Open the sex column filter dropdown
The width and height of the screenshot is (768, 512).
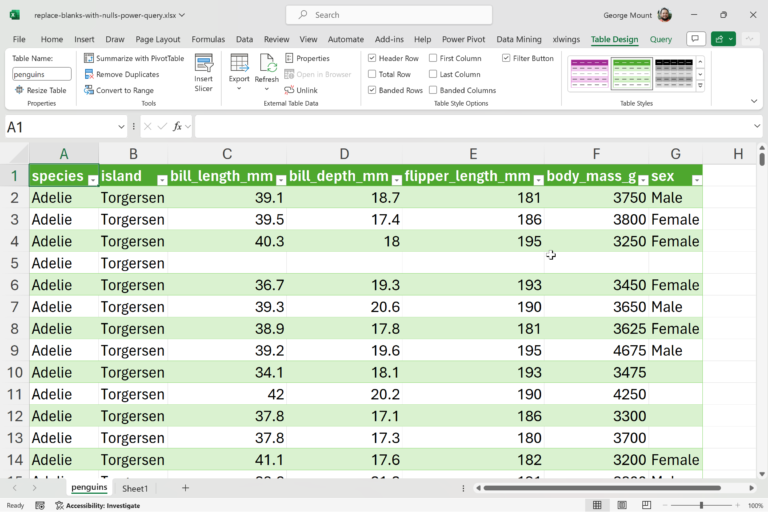click(696, 180)
